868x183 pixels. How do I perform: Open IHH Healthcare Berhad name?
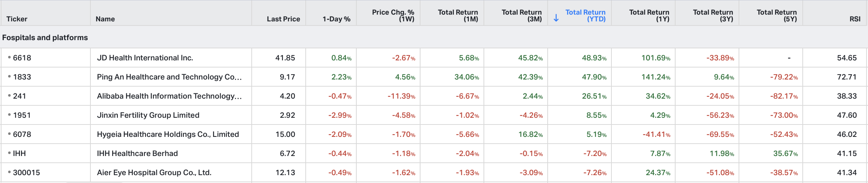point(137,153)
